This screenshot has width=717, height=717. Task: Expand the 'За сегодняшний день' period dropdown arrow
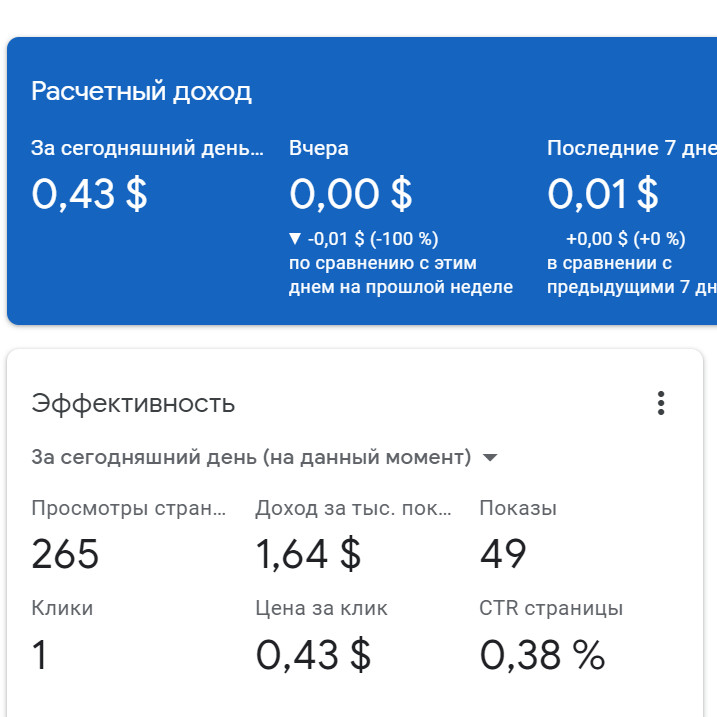490,458
